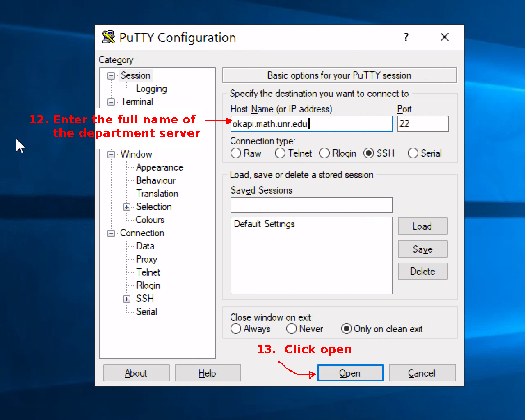
Task: Open the Connection category
Action: pyautogui.click(x=142, y=233)
